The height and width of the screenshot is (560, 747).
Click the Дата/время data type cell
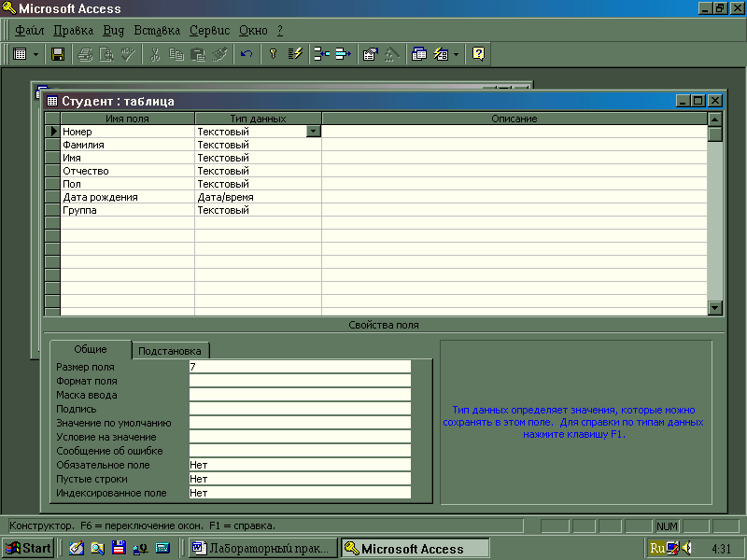[258, 197]
